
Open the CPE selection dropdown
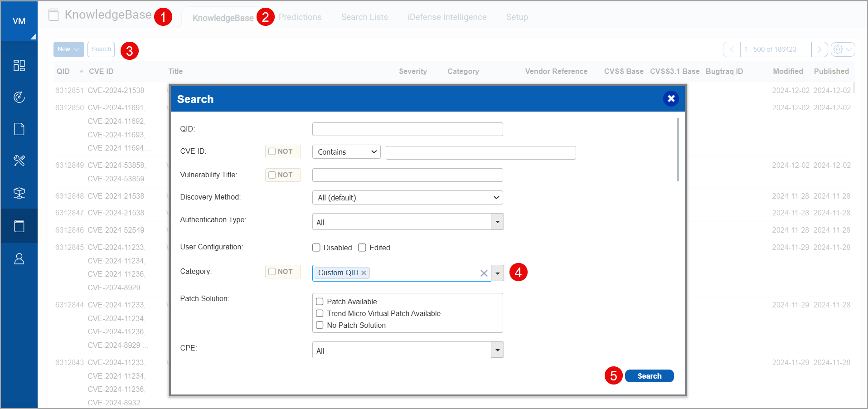(497, 350)
